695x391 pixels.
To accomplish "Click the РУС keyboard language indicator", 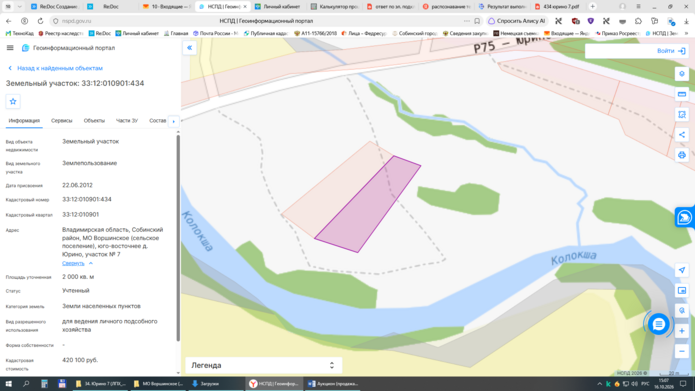I will 645,384.
